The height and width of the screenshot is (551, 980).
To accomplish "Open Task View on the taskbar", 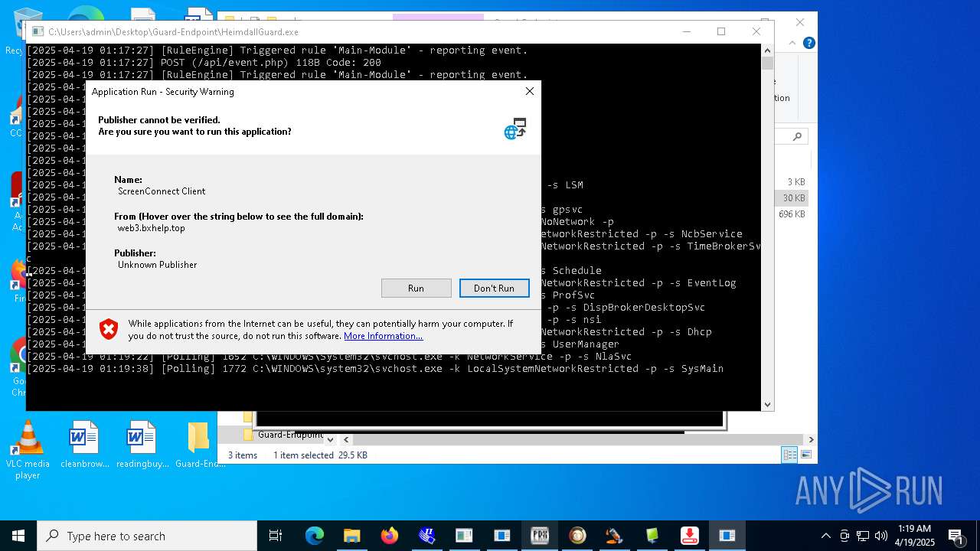I will (276, 536).
